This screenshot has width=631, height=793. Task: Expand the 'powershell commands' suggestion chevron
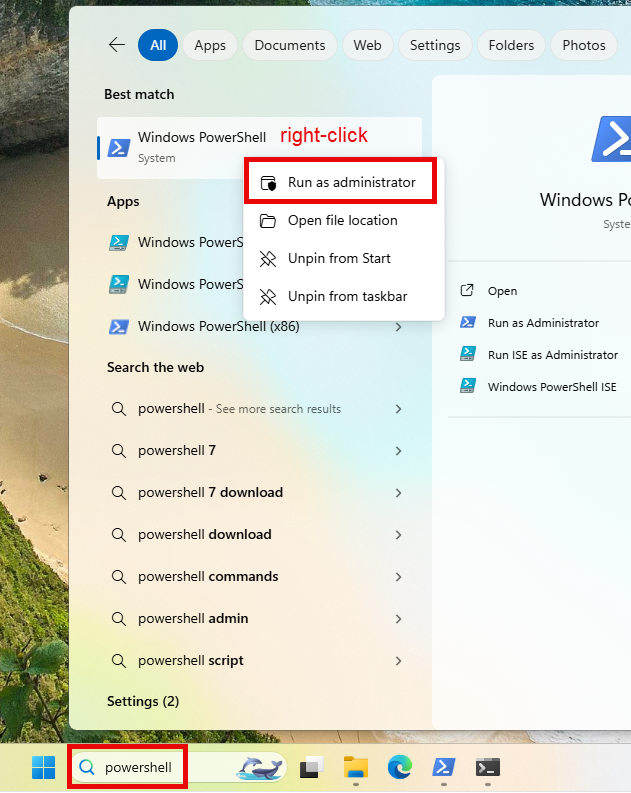tap(399, 577)
